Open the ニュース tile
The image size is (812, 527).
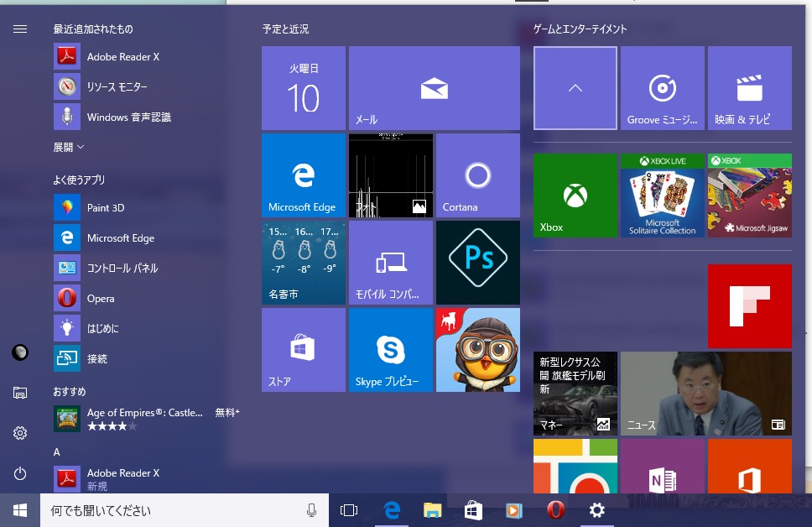(x=706, y=394)
